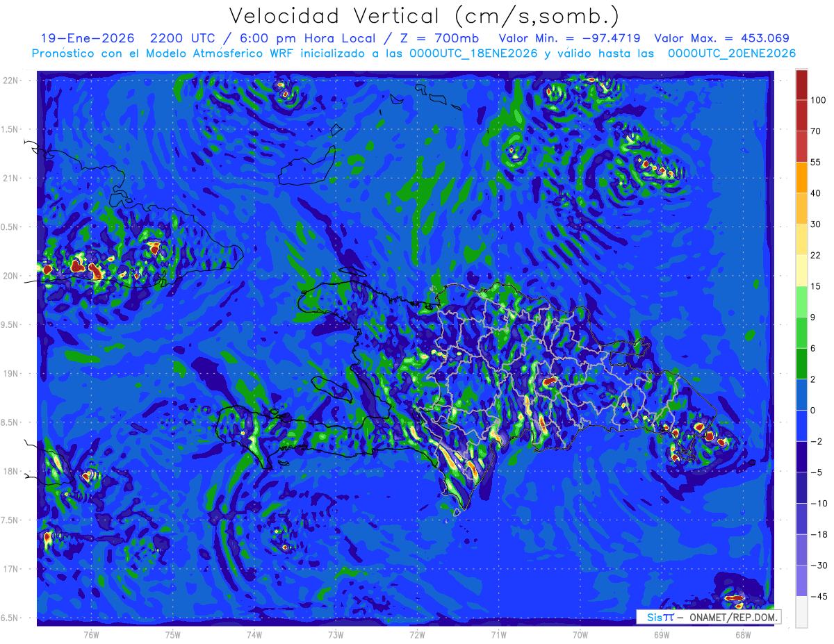Select dark red colorbar segment above 100
This screenshot has width=834, height=644.
[x=802, y=85]
